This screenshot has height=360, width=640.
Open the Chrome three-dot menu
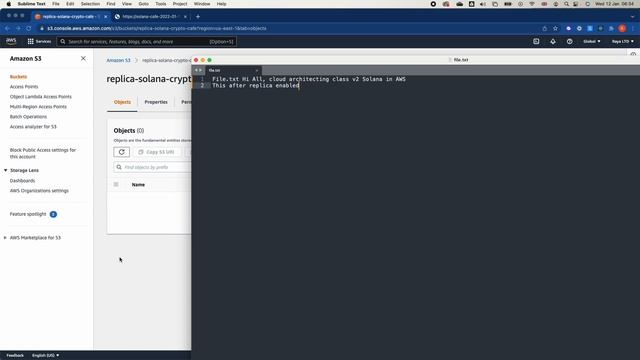633,28
